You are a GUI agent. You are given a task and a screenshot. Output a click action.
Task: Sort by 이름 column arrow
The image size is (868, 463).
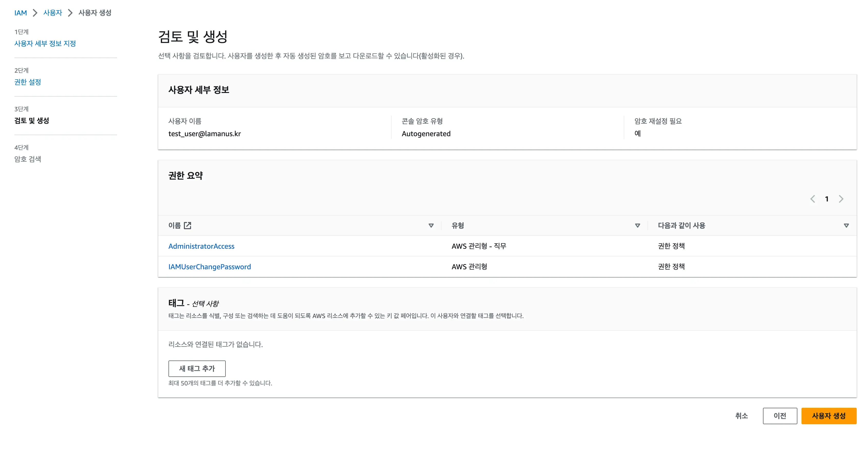tap(431, 226)
